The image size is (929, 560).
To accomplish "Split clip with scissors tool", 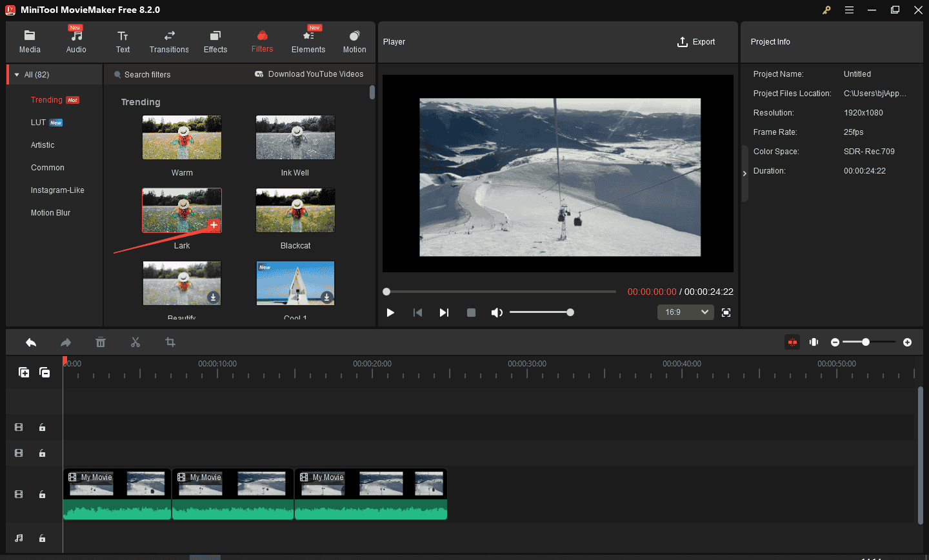I will [x=135, y=342].
